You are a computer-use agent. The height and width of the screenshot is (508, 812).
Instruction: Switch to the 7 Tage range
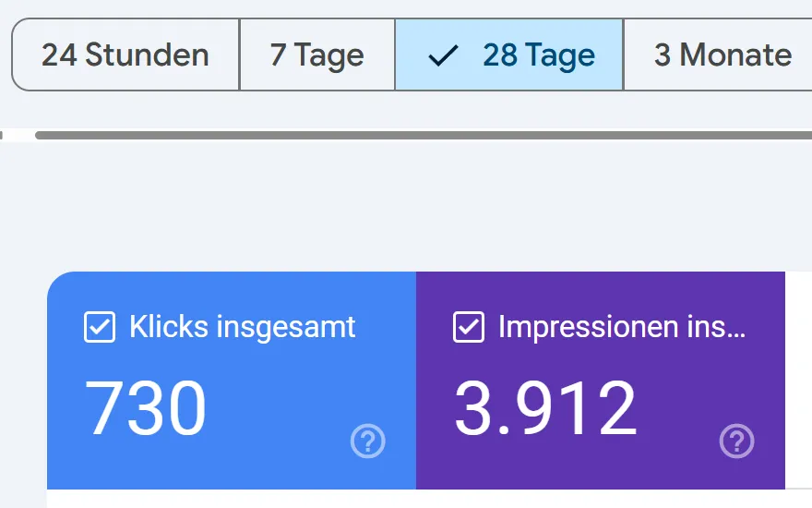tap(316, 54)
